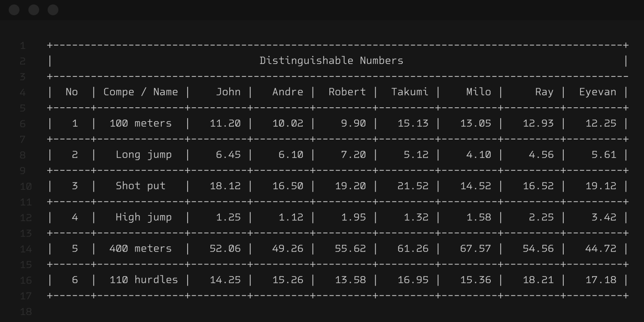Click the 'John' column header
This screenshot has width=644, height=322.
(228, 92)
